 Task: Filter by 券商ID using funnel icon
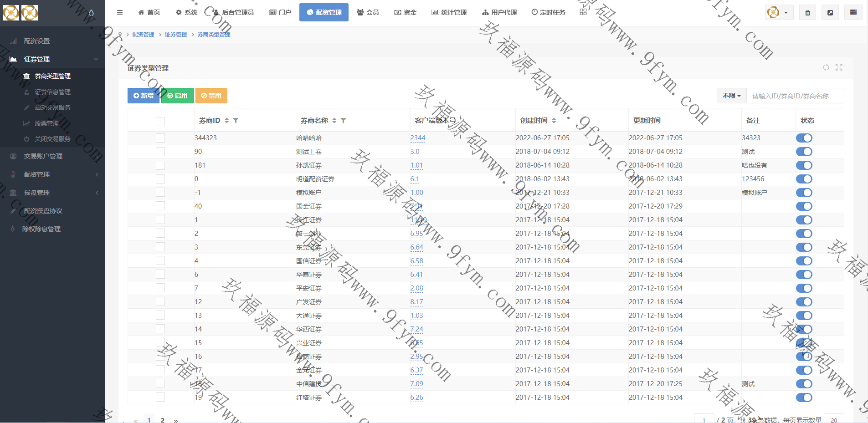click(236, 121)
